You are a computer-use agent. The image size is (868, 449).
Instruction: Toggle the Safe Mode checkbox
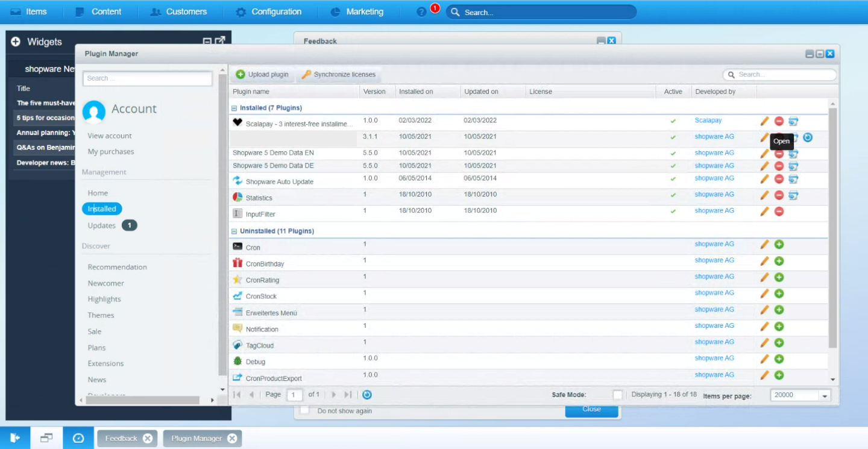[x=617, y=395]
